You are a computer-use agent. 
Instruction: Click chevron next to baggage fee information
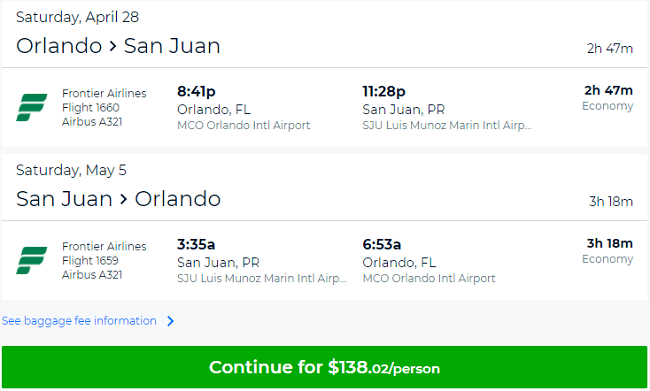(x=170, y=321)
